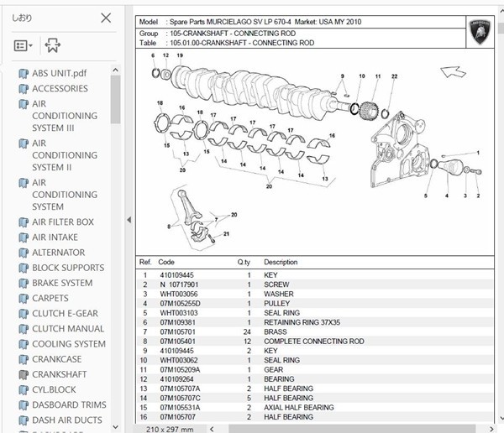Select part code WHT003056
Image resolution: width=504 pixels, height=433 pixels.
(179, 295)
